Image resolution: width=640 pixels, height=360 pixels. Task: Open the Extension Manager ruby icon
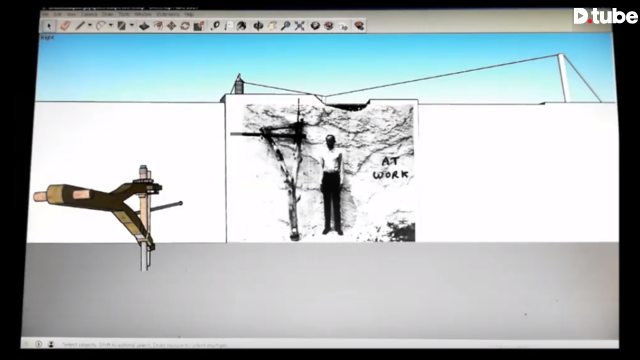[359, 26]
